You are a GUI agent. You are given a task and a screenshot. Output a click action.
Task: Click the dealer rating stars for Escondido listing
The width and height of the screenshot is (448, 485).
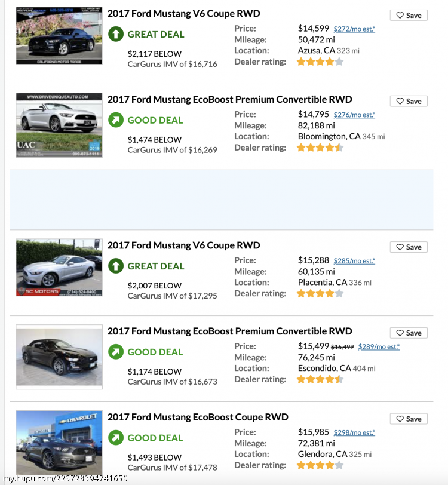click(320, 379)
